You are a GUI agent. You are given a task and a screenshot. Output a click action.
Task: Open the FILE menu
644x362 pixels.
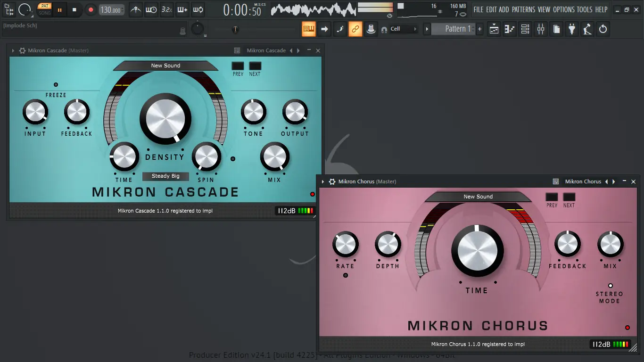click(x=479, y=9)
